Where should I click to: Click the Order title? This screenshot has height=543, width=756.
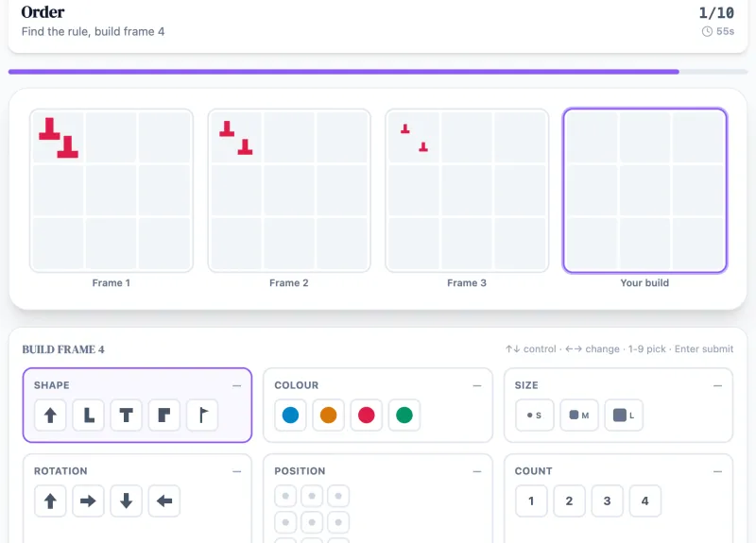(x=43, y=12)
